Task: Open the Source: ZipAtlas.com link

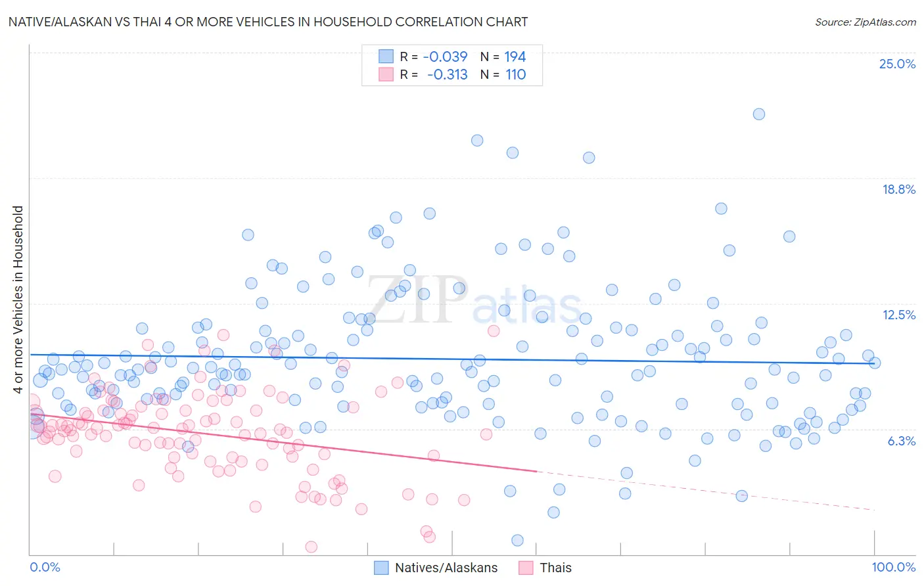Action: (x=866, y=22)
